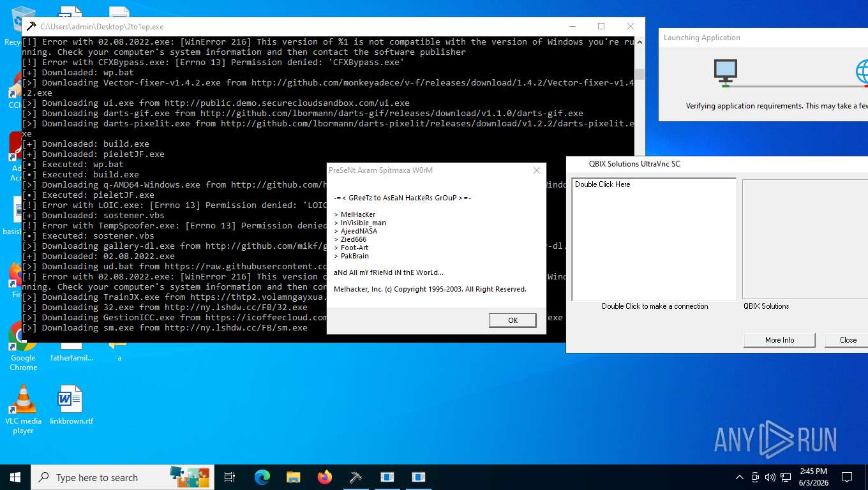Click 'PakBrain' in the dialog list
This screenshot has width=868, height=490.
(355, 256)
